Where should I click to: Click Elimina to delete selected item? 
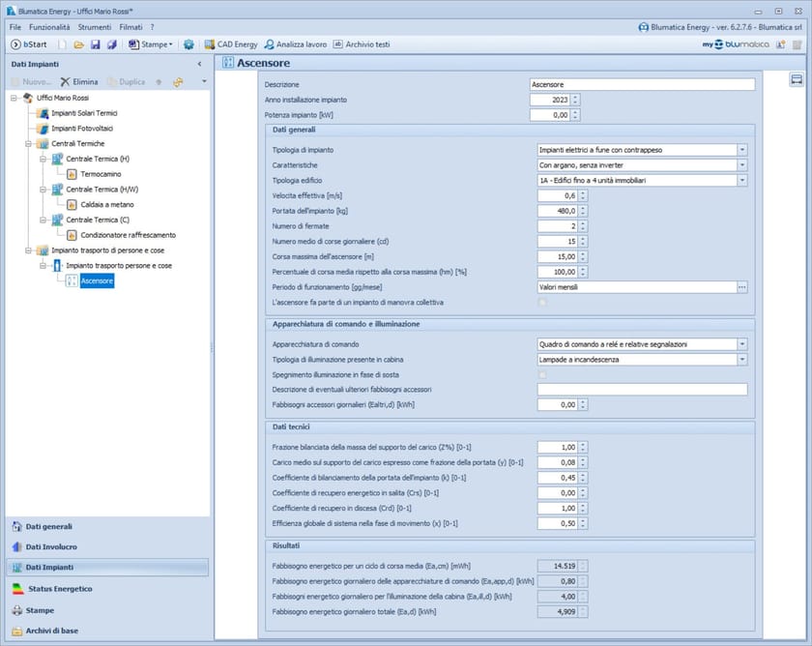coord(79,82)
